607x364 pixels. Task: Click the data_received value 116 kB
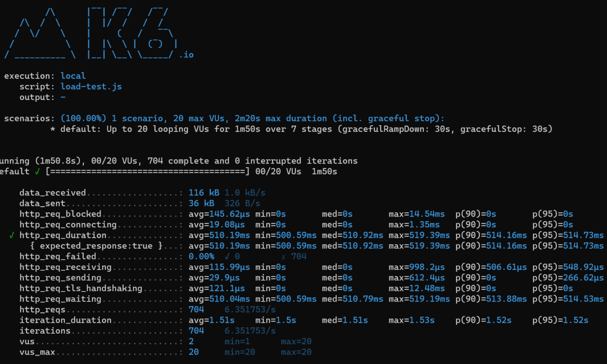(x=204, y=193)
